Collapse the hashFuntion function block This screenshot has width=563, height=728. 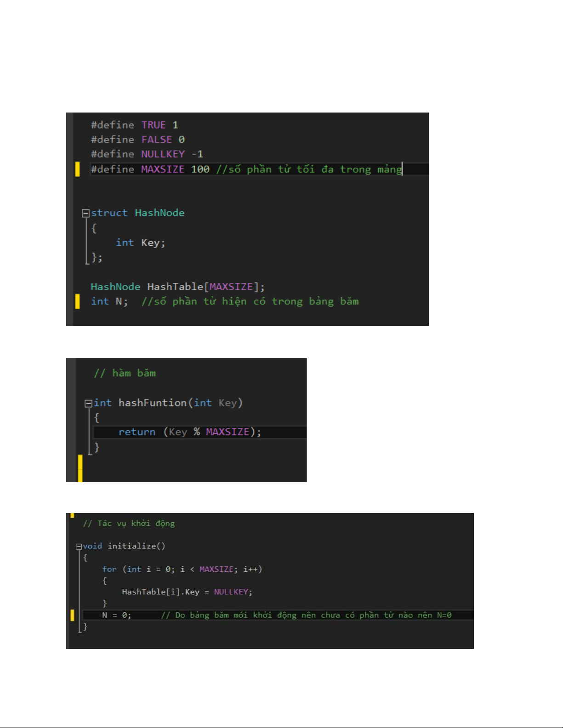(88, 403)
